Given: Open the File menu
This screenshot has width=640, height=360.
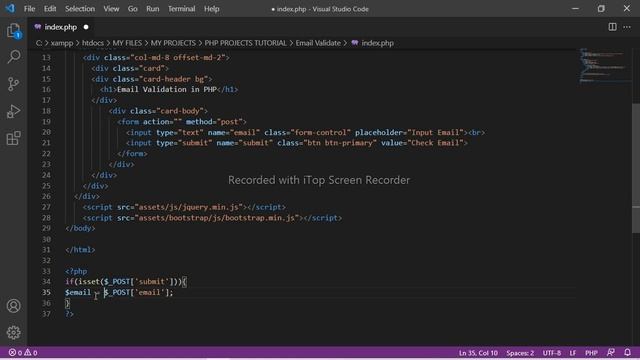Looking at the screenshot, I should (x=29, y=9).
